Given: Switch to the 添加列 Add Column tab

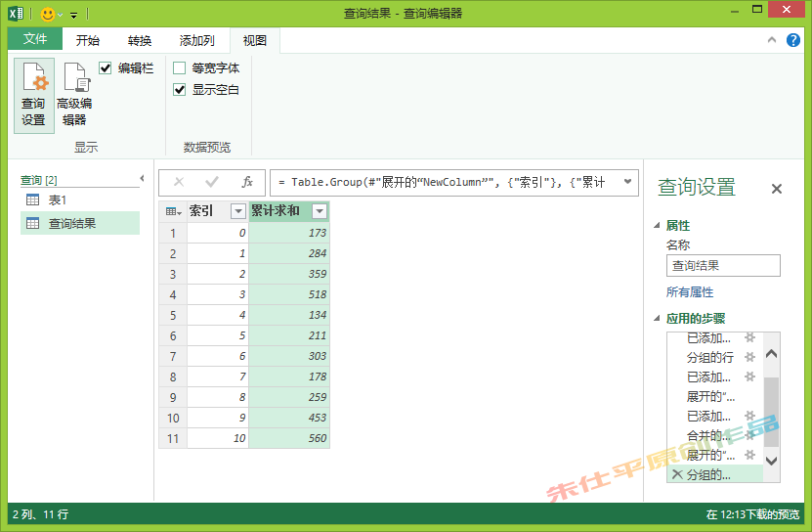Looking at the screenshot, I should click(x=196, y=40).
